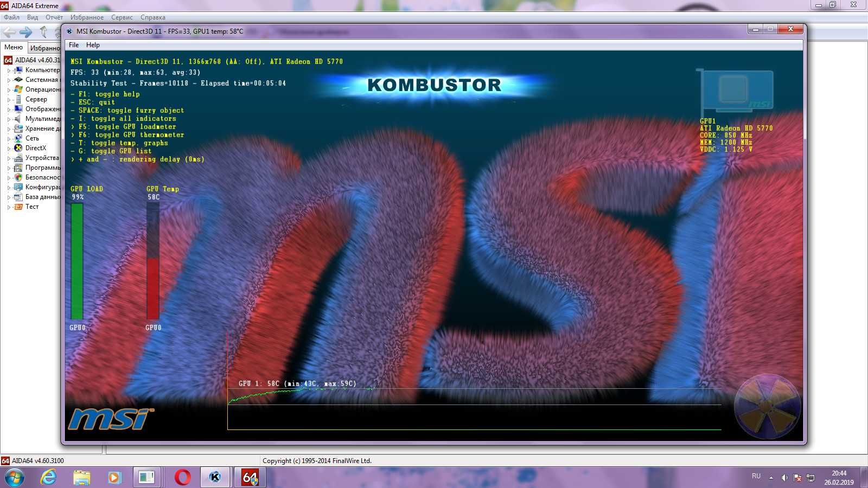Open Action Center flag tray icon

(797, 478)
